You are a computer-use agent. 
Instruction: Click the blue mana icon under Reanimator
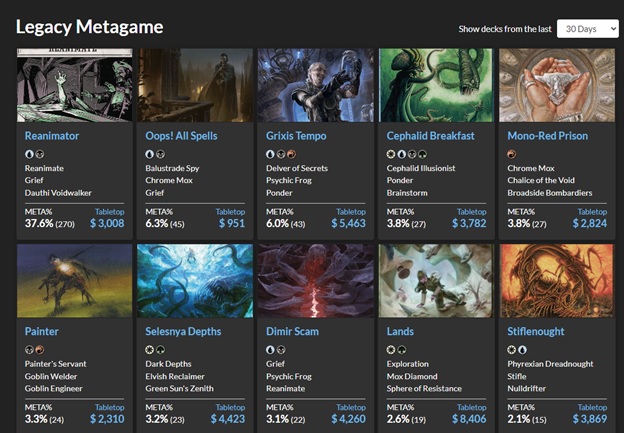pyautogui.click(x=29, y=154)
